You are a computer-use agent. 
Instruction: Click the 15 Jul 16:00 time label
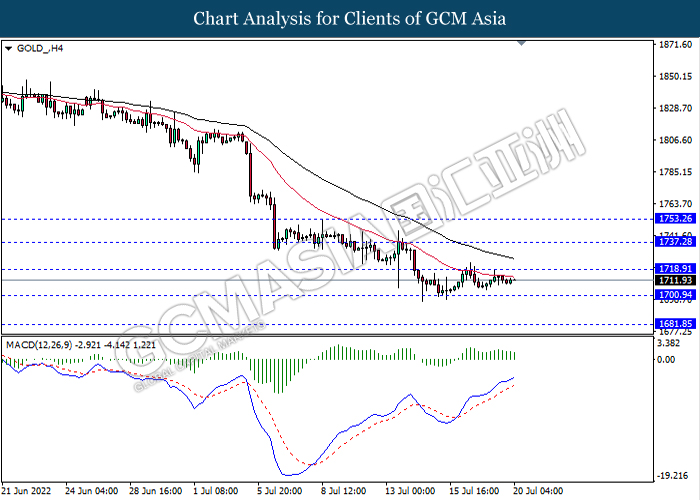(x=474, y=491)
